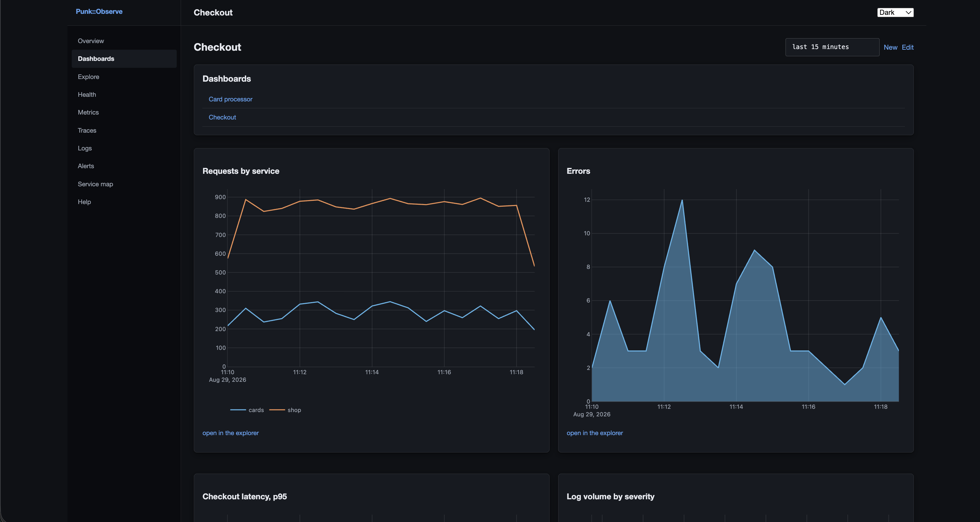This screenshot has height=522, width=980.
Task: Toggle the shop series in the legend
Action: click(x=285, y=410)
